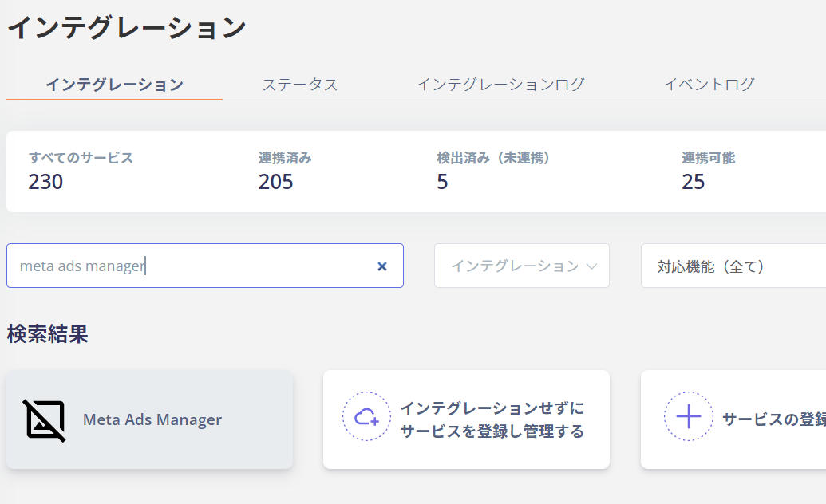Open the インテグレーションログ tab
The width and height of the screenshot is (826, 504).
[x=500, y=85]
